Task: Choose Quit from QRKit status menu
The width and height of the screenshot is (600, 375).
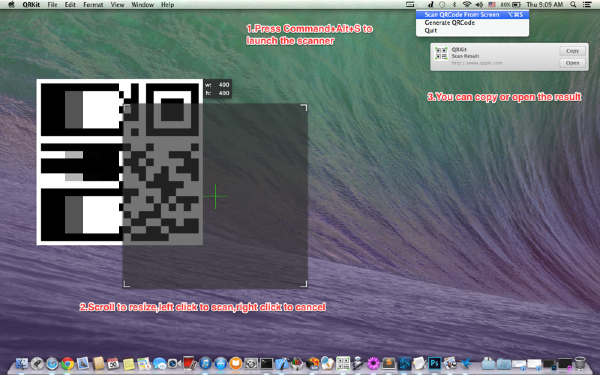Action: (x=473, y=31)
